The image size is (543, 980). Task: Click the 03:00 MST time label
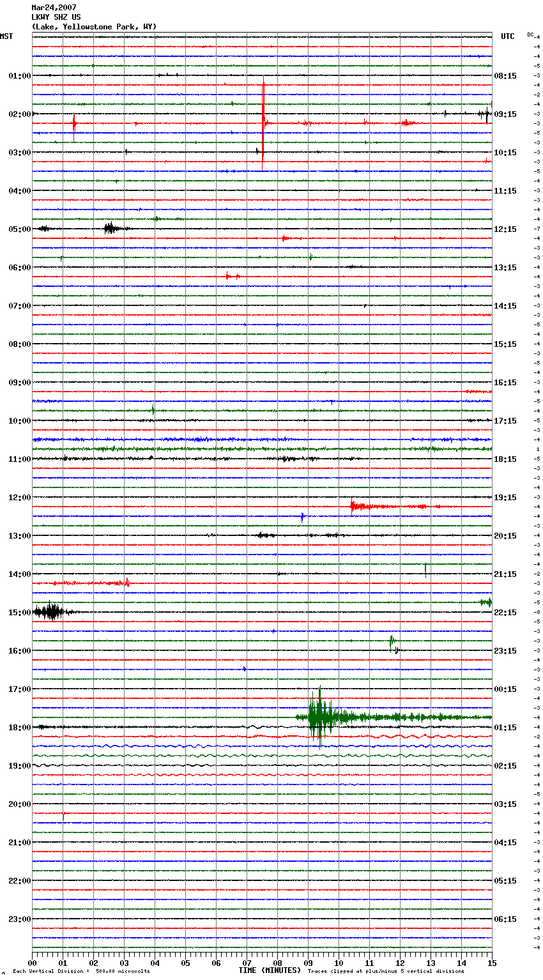[x=19, y=152]
